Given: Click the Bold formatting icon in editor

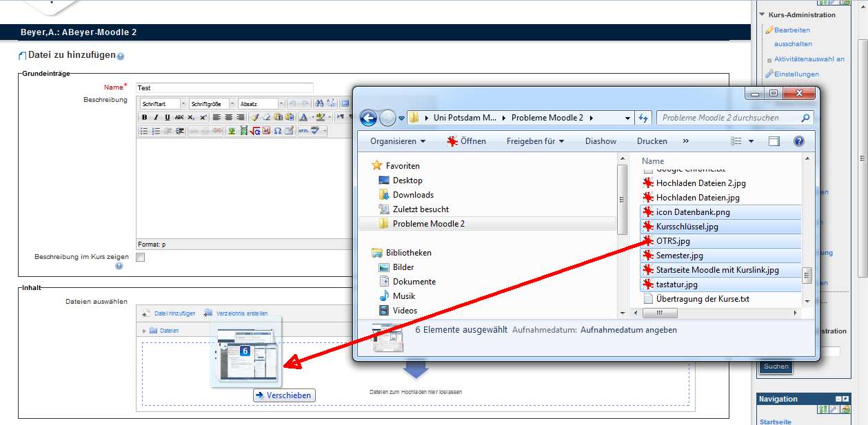Looking at the screenshot, I should click(144, 117).
